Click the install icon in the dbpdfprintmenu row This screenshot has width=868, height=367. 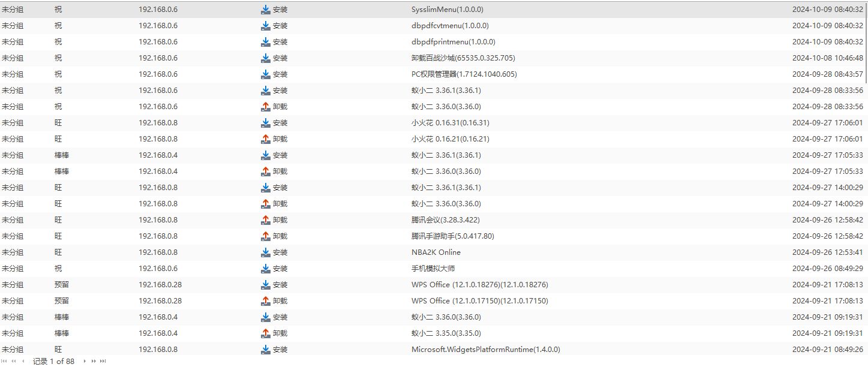(x=266, y=42)
